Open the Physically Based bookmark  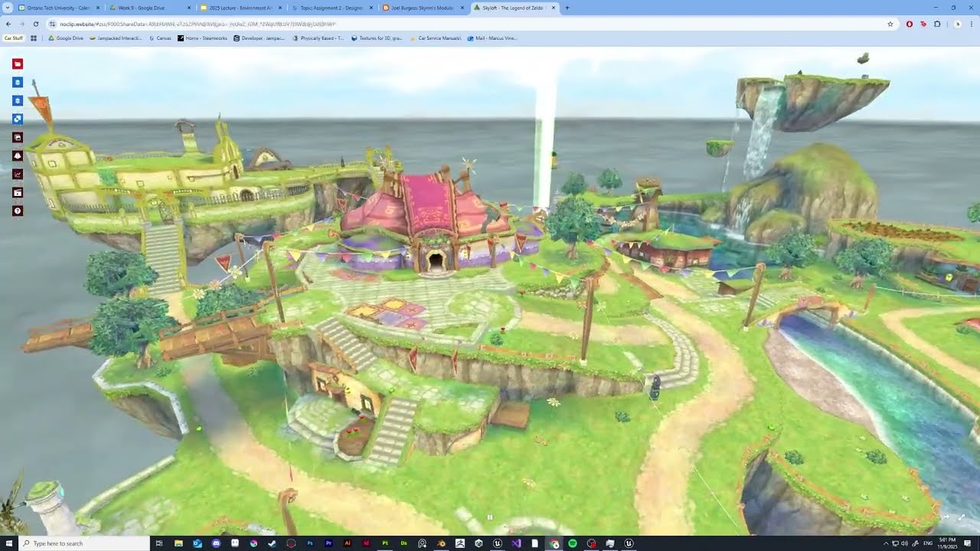pyautogui.click(x=318, y=37)
